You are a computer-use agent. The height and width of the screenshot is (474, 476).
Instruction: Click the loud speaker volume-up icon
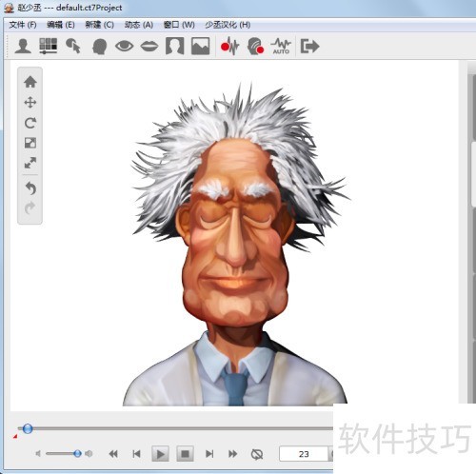(x=89, y=454)
